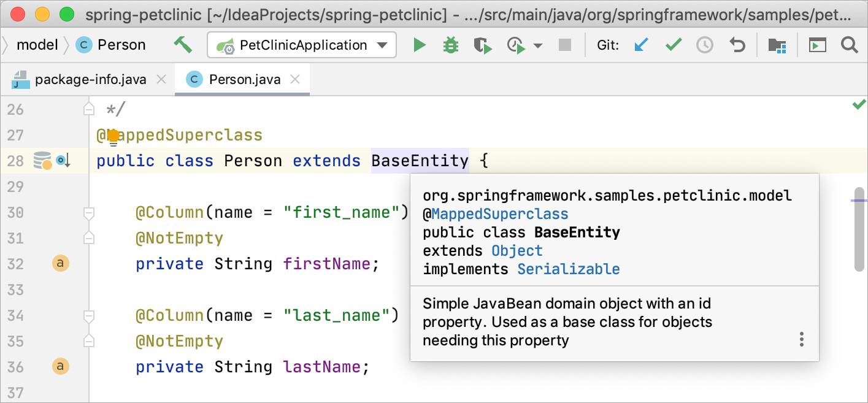The width and height of the screenshot is (868, 403).
Task: Toggle fold marker on line 31
Action: click(88, 237)
